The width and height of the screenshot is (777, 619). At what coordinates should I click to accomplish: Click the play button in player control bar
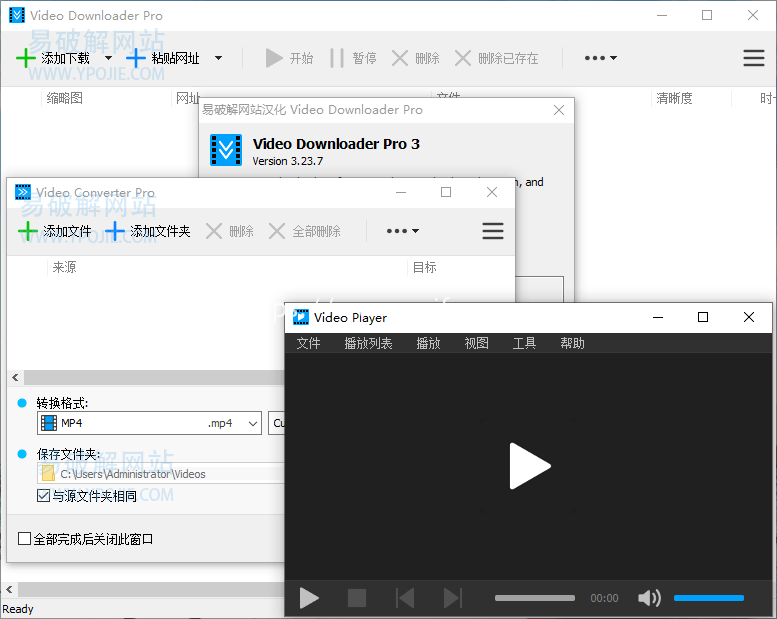pos(309,598)
